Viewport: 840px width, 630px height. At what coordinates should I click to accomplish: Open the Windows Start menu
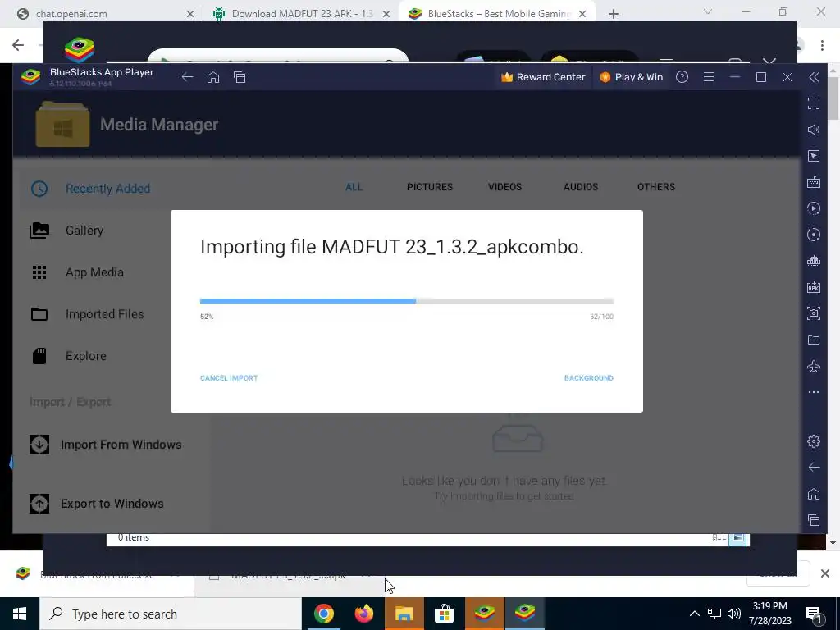point(20,614)
